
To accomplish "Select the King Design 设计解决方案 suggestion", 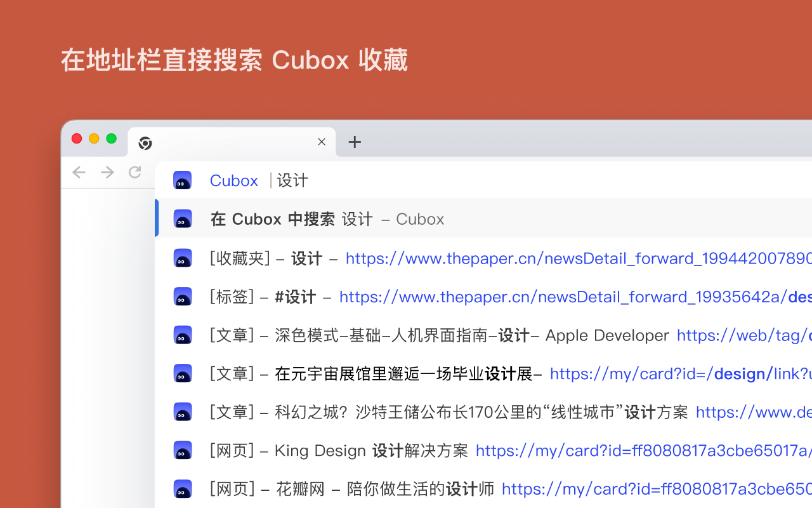I will [x=483, y=450].
